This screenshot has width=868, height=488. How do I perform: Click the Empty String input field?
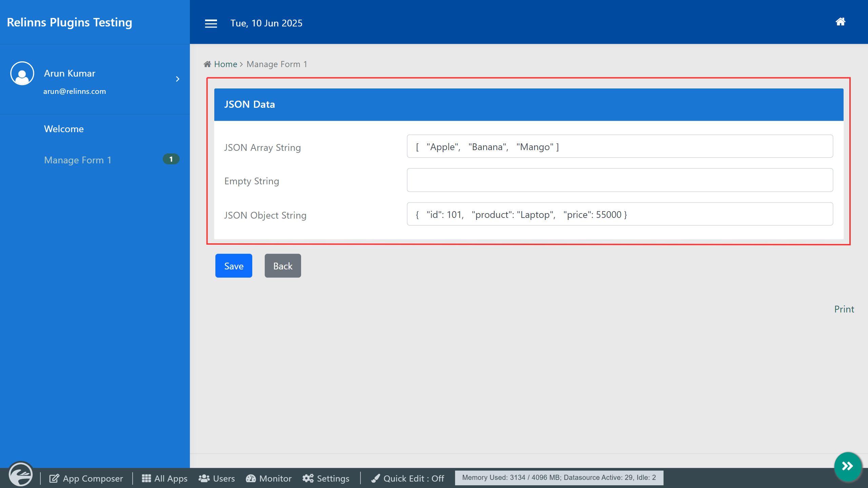(x=619, y=180)
